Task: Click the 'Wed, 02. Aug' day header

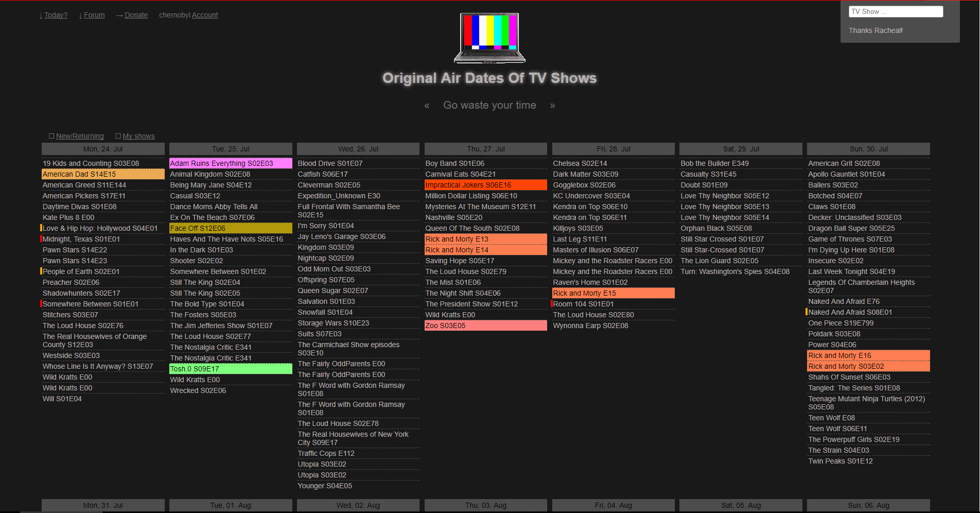Action: pos(358,505)
